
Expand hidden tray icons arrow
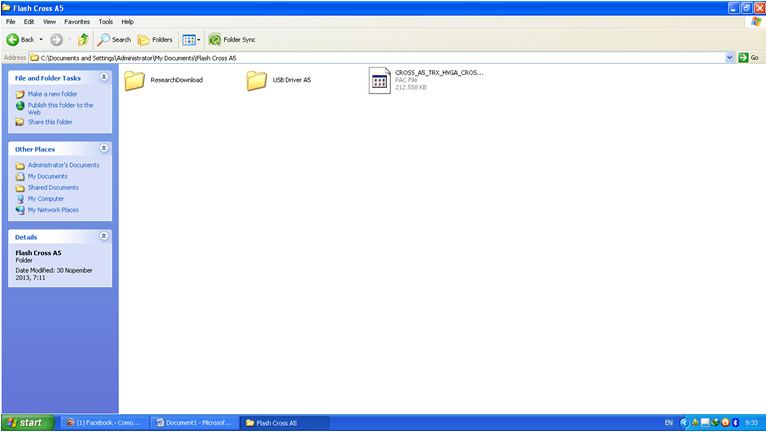pyautogui.click(x=684, y=423)
